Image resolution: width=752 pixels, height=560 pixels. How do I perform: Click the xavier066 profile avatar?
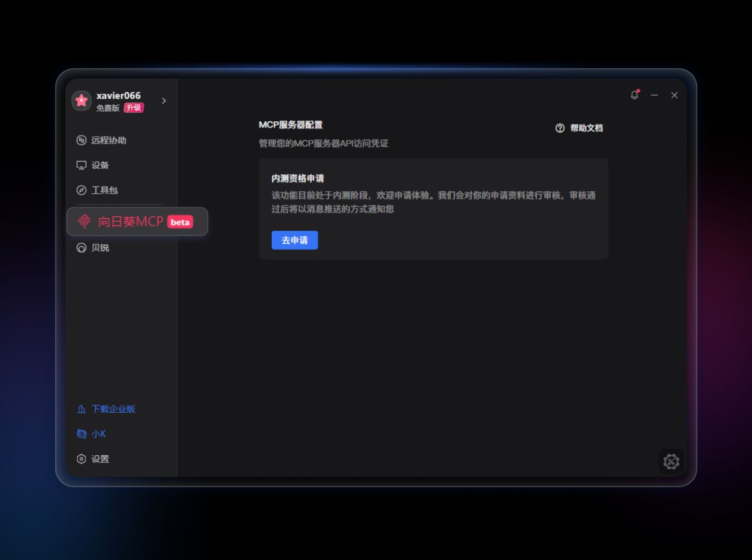coord(81,101)
